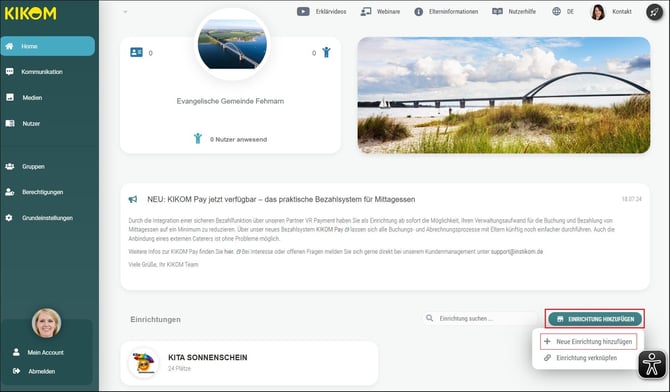
Task: Open the Erklärvideos link
Action: point(331,12)
